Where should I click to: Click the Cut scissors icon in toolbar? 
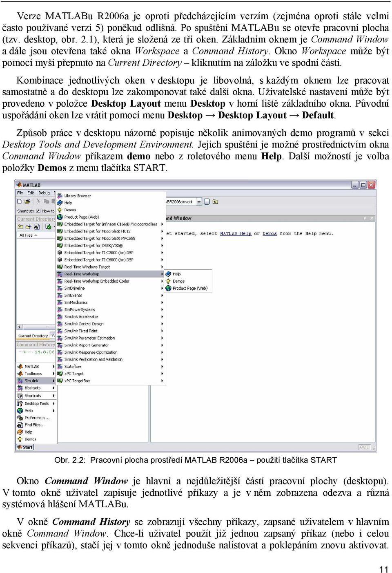pyautogui.click(x=38, y=201)
